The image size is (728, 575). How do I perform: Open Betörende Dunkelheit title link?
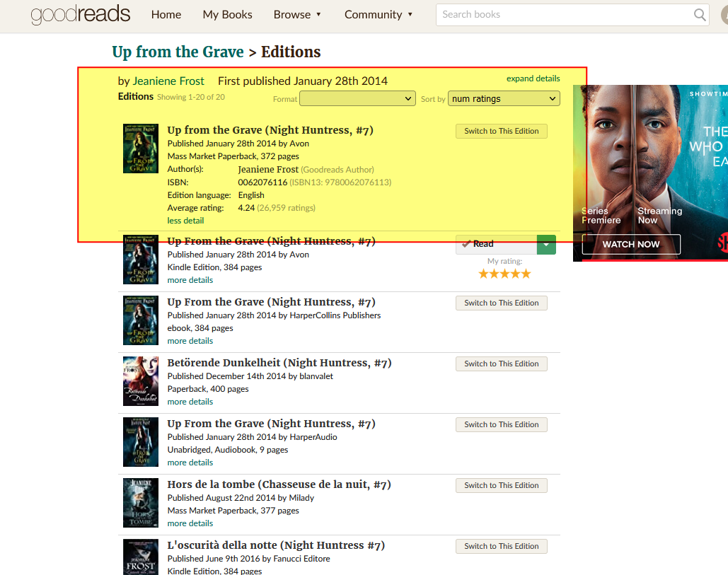[x=279, y=362]
